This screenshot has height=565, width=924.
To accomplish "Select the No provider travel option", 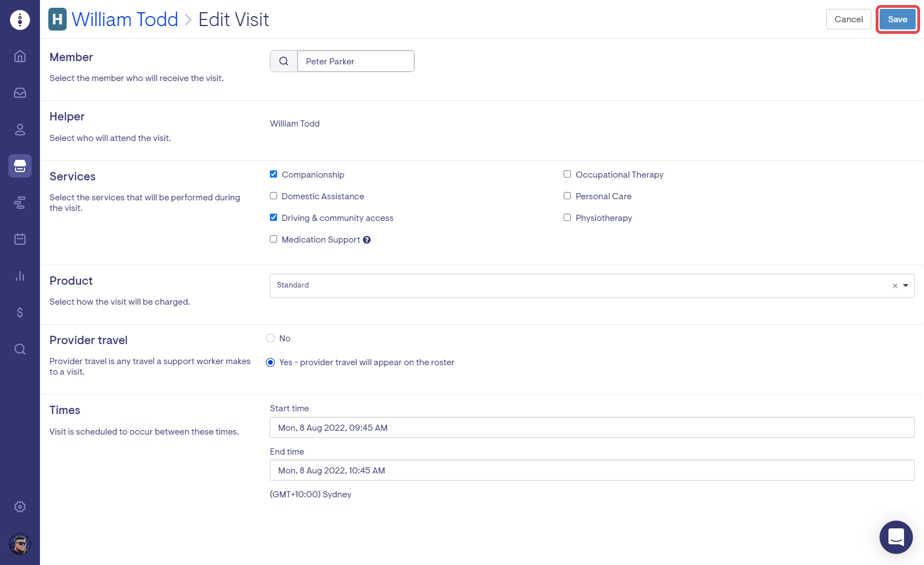I will (270, 338).
